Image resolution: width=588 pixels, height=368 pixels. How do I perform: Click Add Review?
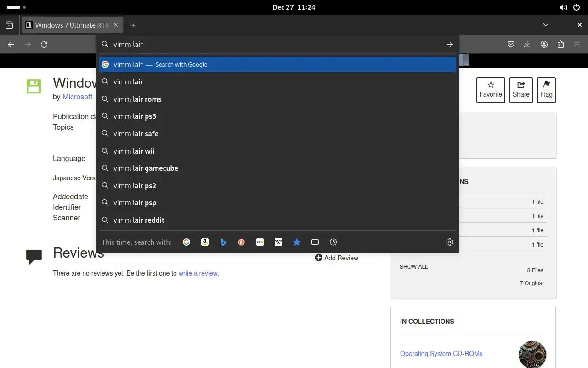(x=336, y=258)
